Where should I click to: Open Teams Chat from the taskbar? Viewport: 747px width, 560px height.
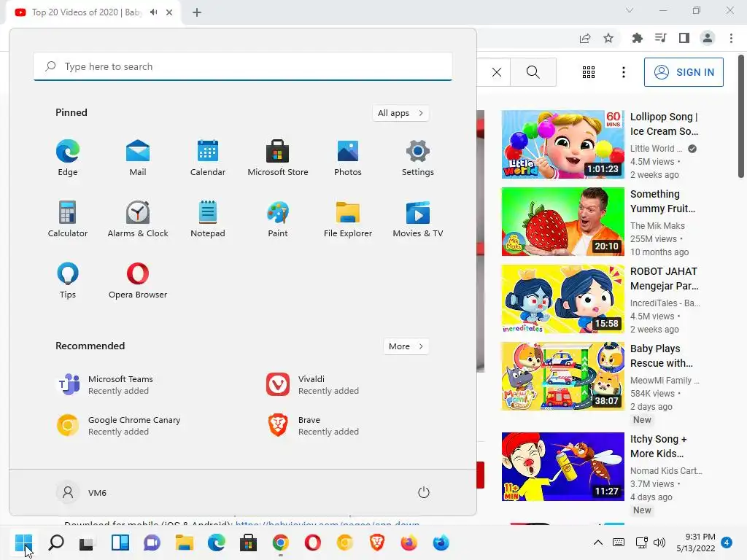coord(152,542)
